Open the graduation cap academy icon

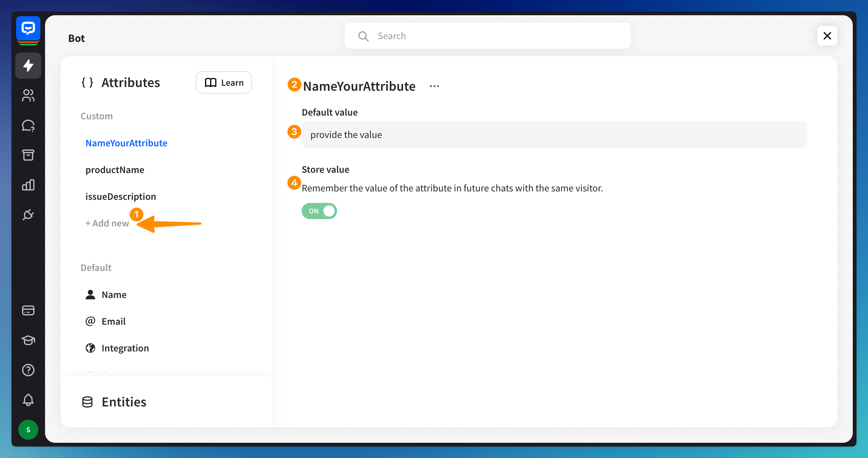click(28, 340)
